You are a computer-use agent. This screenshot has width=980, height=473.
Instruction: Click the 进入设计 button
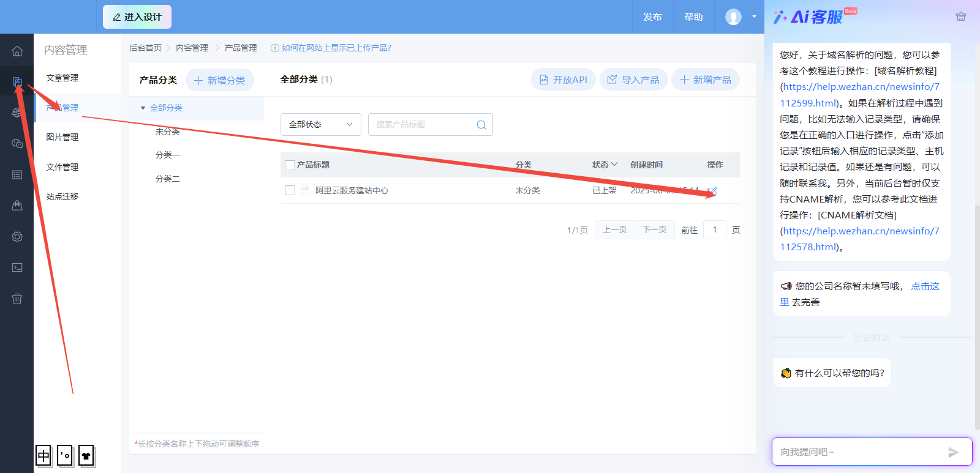point(137,17)
